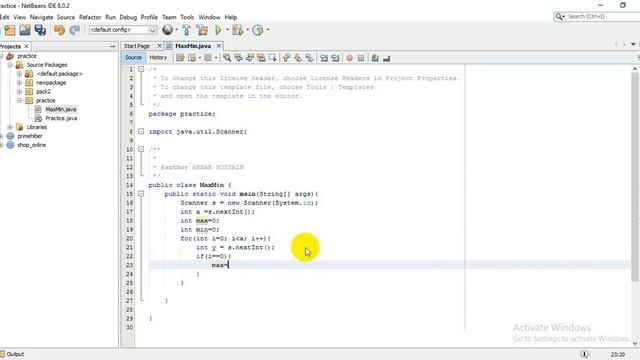The width and height of the screenshot is (640, 360).
Task: Open the Team menu
Action: click(169, 17)
